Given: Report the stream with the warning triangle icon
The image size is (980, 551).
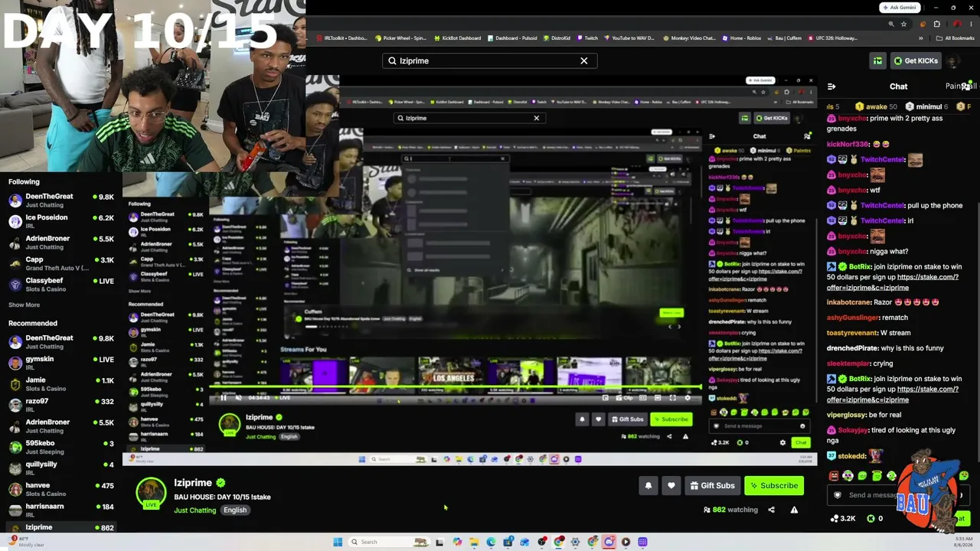Looking at the screenshot, I should pos(794,510).
